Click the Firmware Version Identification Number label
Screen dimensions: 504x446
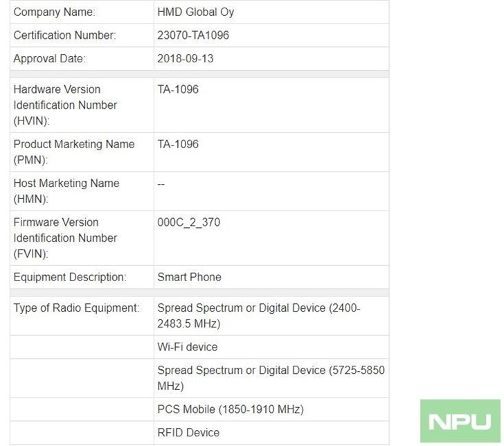[65, 238]
